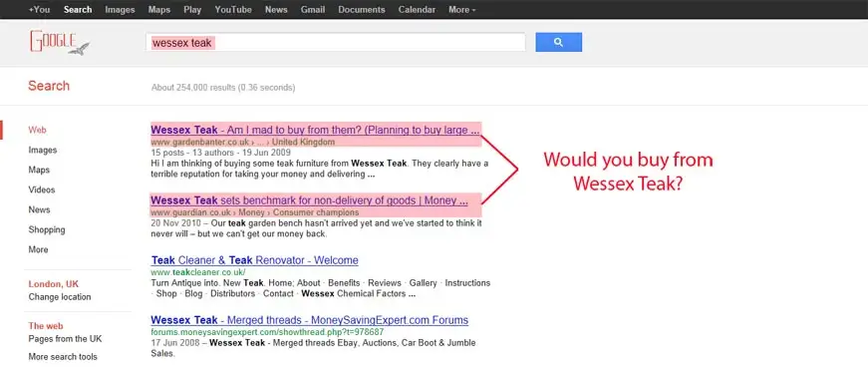Click the blue magnifier search button
868x373 pixels.
coord(558,42)
